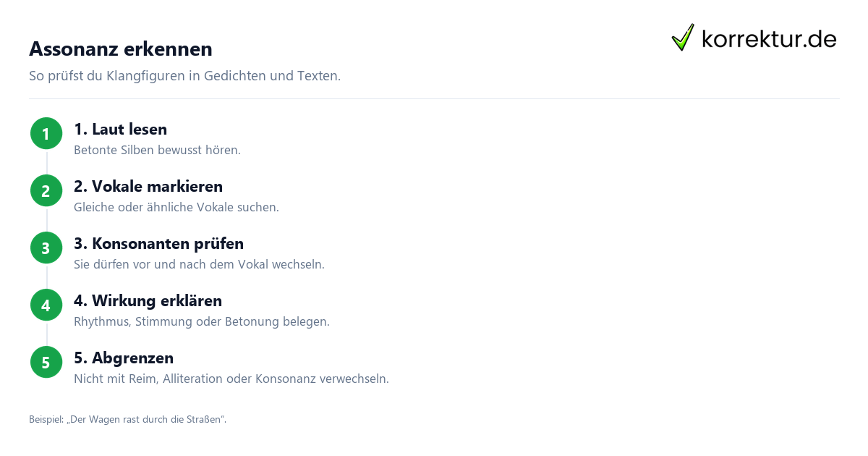Image resolution: width=868 pixels, height=456 pixels.
Task: Click the line about Reim, Alliteration, Konsonanz
Action: coord(231,379)
